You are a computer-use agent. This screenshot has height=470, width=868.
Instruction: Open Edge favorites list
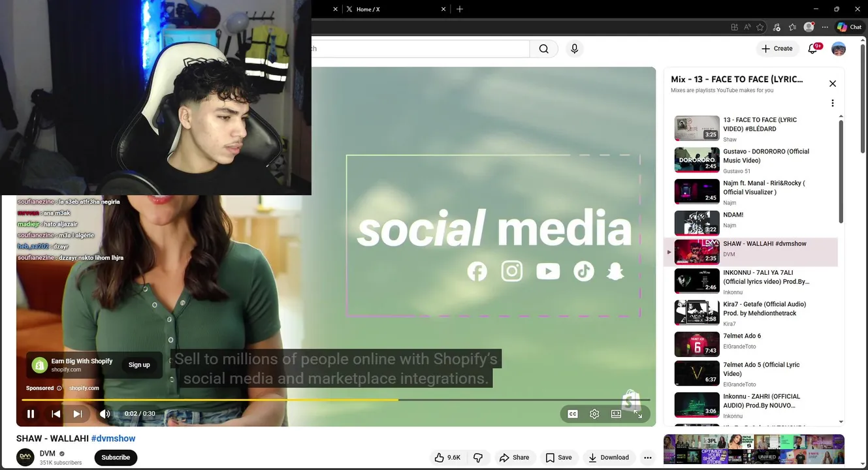[792, 27]
